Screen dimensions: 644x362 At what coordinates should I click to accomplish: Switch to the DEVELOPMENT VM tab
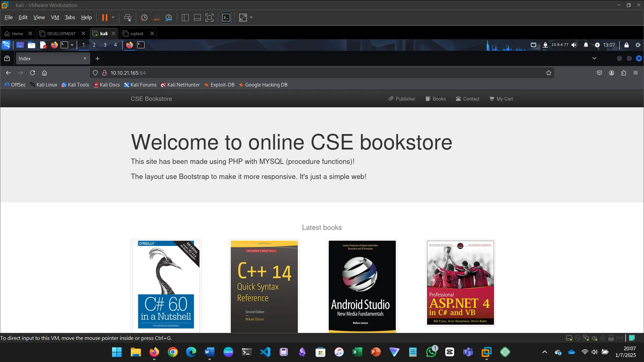(x=61, y=34)
